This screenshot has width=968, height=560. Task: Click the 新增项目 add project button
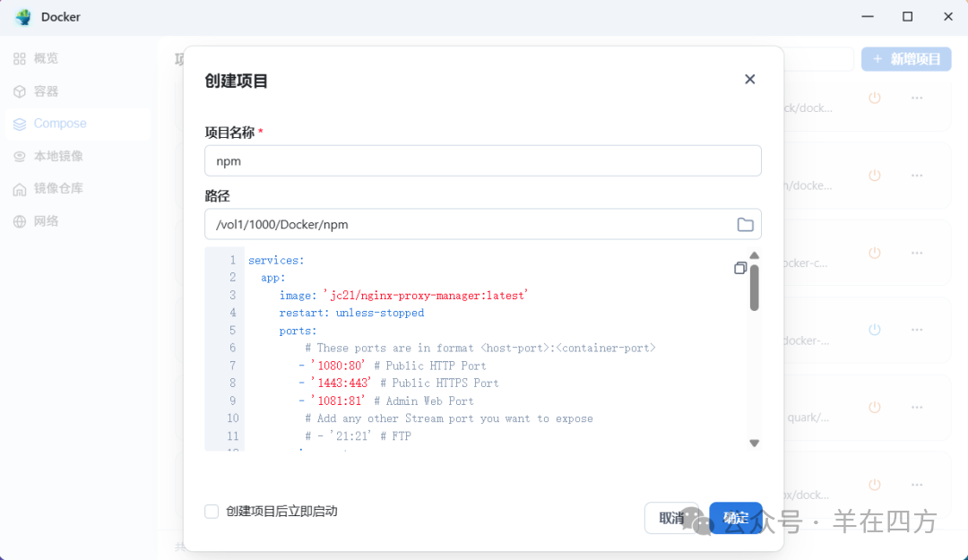point(905,59)
